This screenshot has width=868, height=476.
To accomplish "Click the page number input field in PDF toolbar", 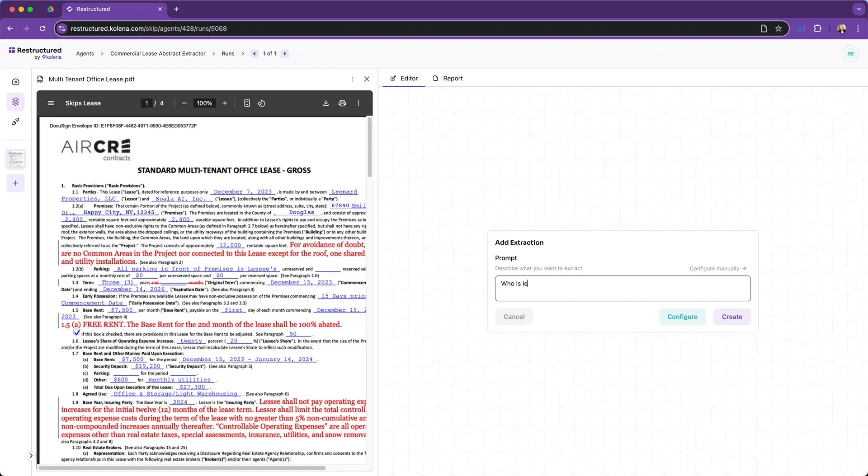I will pyautogui.click(x=147, y=103).
